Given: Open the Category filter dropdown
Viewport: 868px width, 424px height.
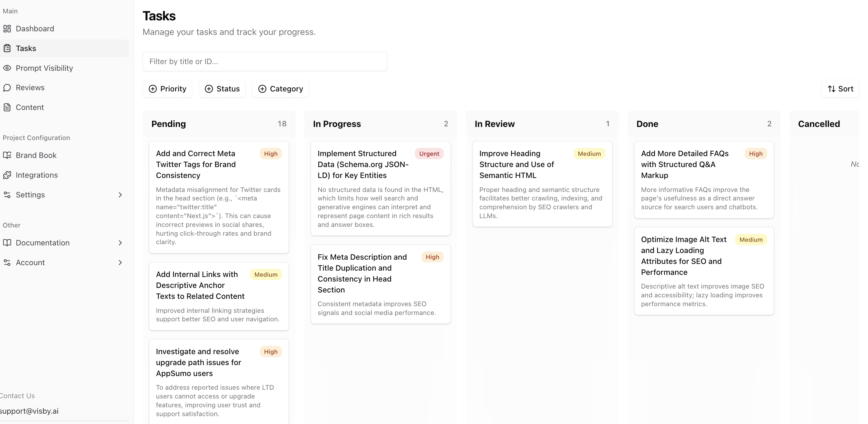Looking at the screenshot, I should pyautogui.click(x=280, y=89).
